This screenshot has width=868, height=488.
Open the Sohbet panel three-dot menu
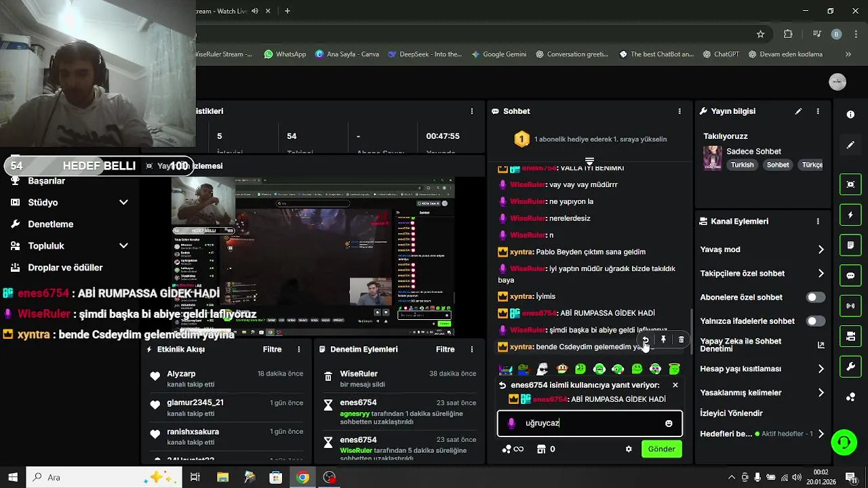click(679, 111)
